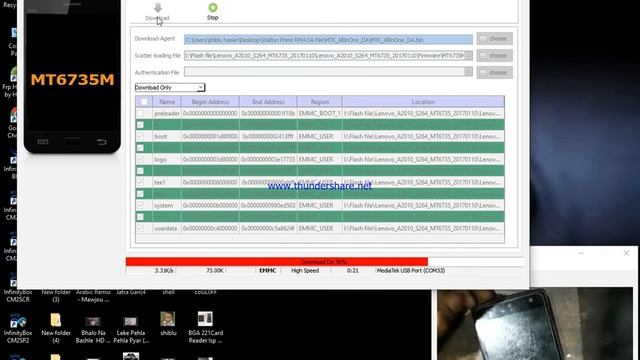The width and height of the screenshot is (640, 360).
Task: Toggle checkbox in green row above userdata
Action: [x=140, y=217]
